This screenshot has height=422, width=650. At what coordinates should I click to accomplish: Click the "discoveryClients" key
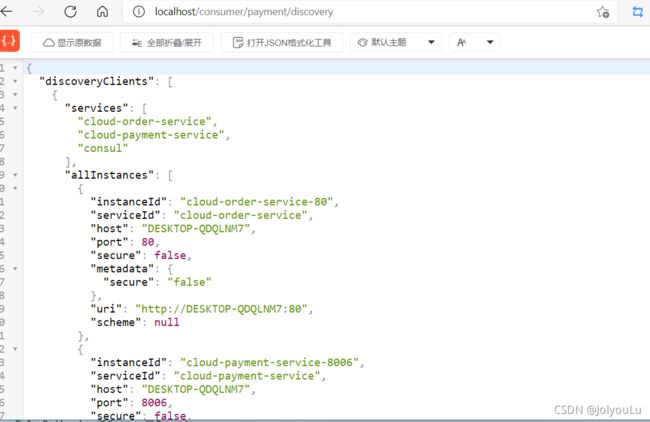click(x=96, y=81)
